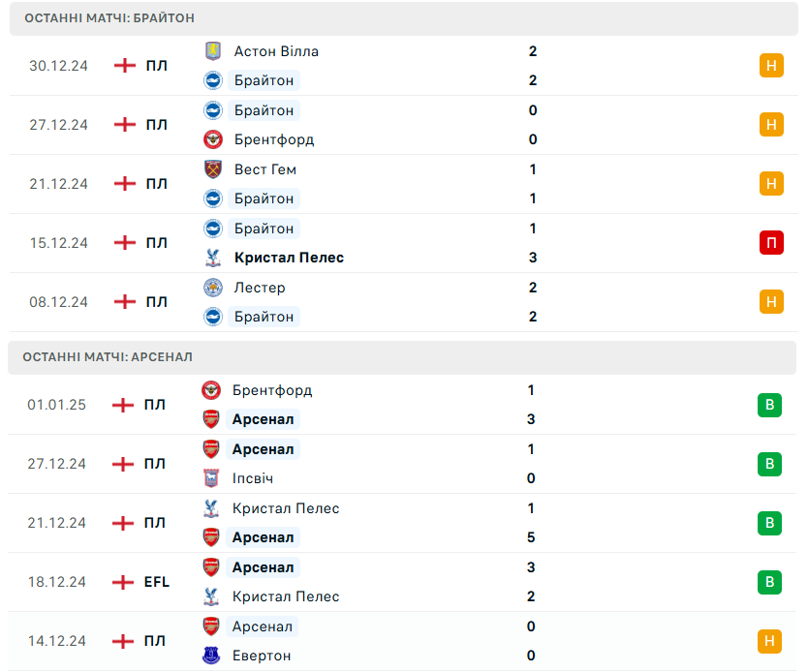Click the 'Останні матчі: Брайтон' section header
The height and width of the screenshot is (672, 808).
coord(109,18)
